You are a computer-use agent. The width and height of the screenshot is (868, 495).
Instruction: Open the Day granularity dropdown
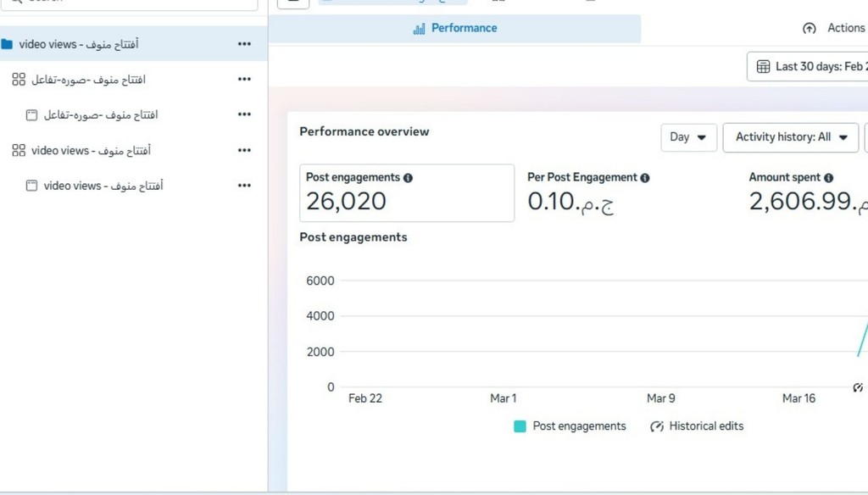[x=688, y=137]
